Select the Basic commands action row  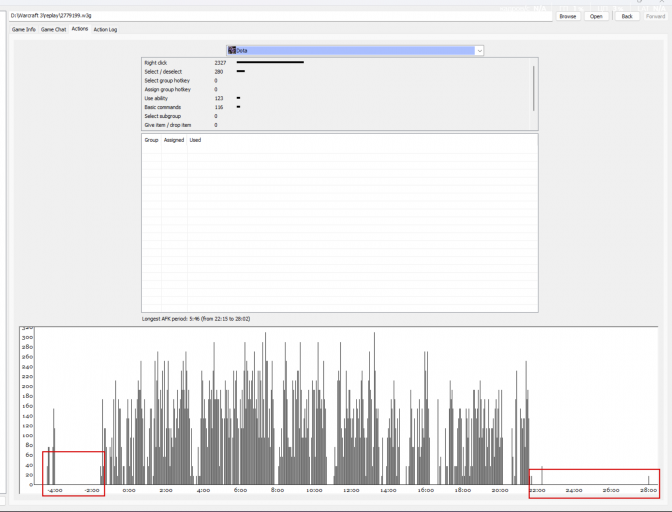coord(337,107)
